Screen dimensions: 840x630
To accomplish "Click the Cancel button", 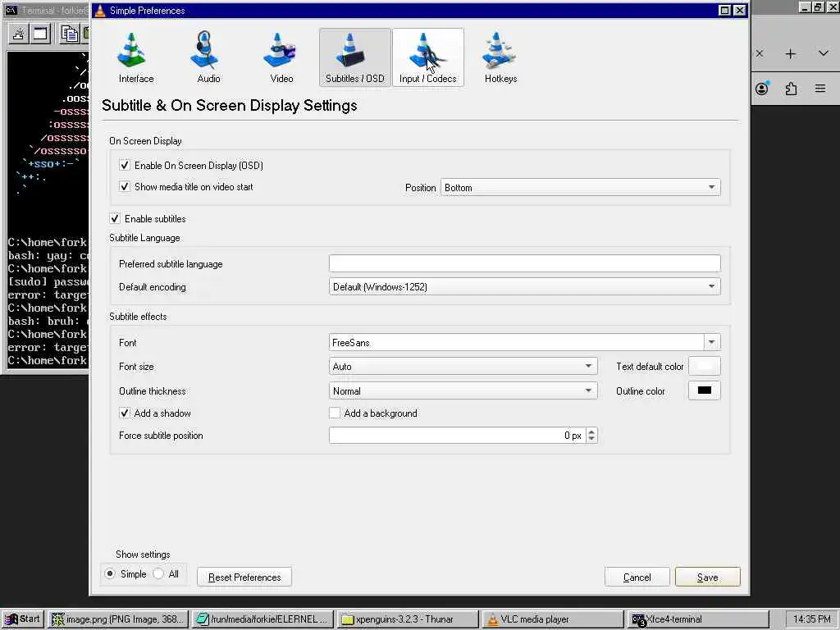I will click(x=637, y=577).
